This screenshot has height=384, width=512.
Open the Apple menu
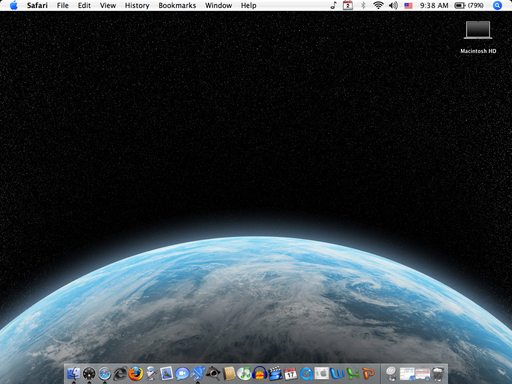[14, 5]
